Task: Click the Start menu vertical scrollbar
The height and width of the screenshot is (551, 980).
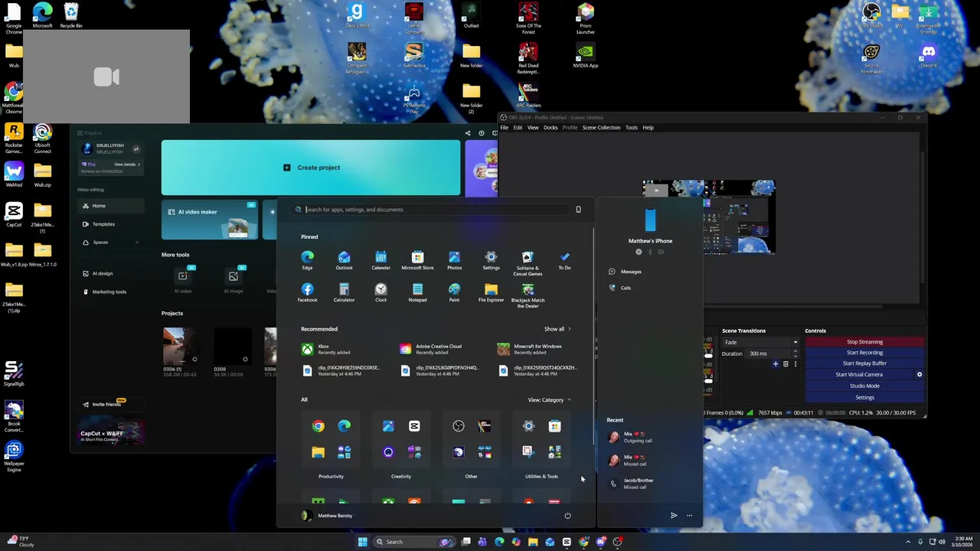Action: [593, 337]
